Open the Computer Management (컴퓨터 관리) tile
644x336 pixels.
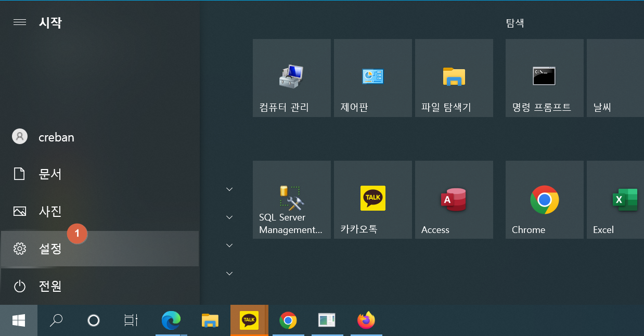point(292,78)
